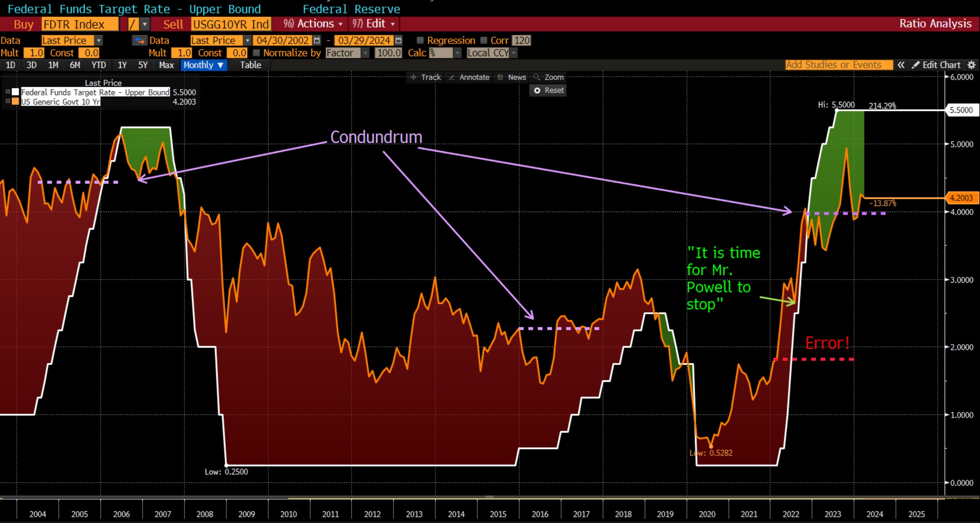
Task: Click the Ratio Analysis title text
Action: point(936,24)
